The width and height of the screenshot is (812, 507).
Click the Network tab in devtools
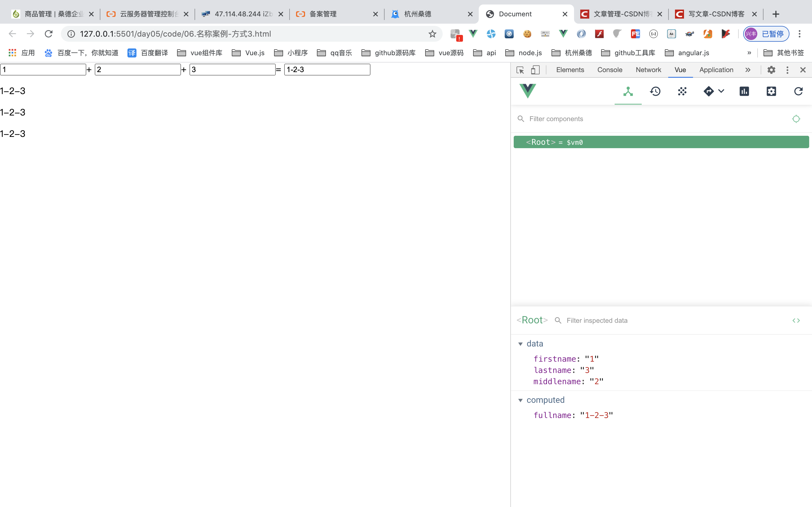(x=648, y=70)
